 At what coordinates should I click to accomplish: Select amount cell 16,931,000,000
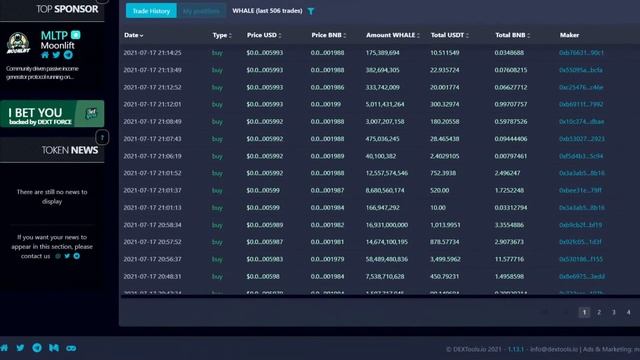point(387,225)
